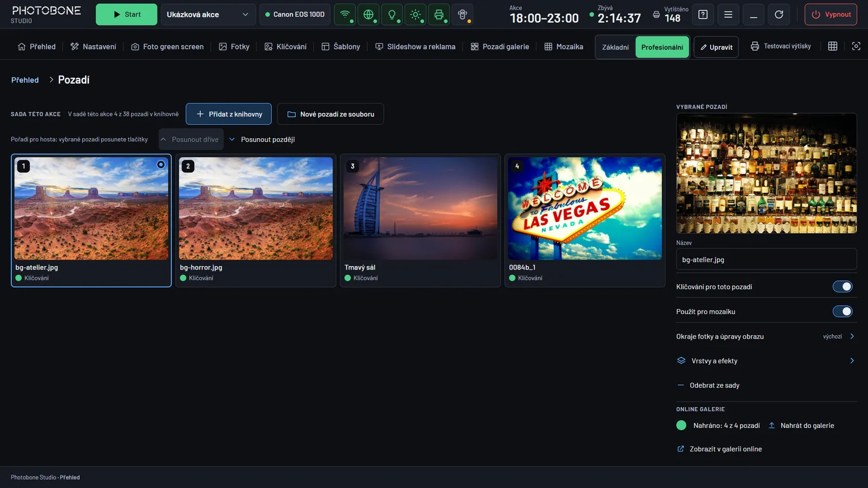Open Slideshow a reklama tab
This screenshot has height=488, width=868.
pos(416,47)
